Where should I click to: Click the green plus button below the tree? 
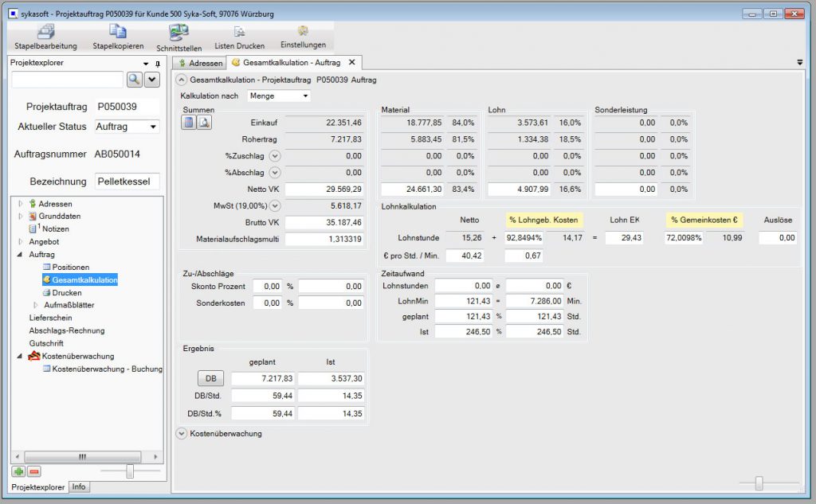pos(18,471)
